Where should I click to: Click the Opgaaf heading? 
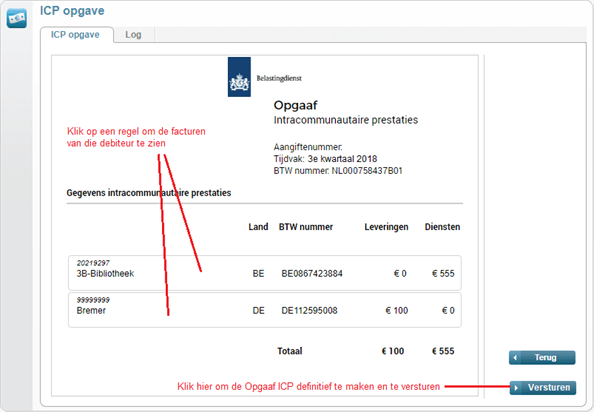pos(295,105)
